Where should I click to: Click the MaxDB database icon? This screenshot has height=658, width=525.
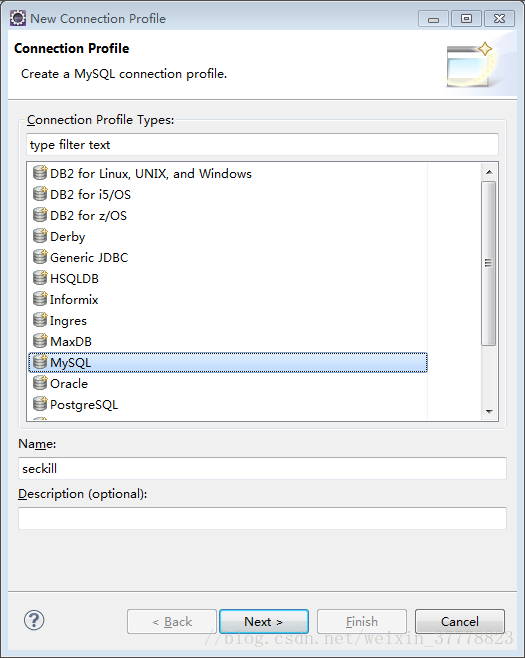point(40,340)
